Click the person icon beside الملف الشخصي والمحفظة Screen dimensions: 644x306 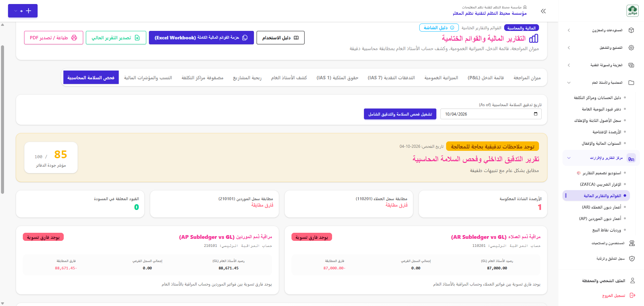(633, 280)
